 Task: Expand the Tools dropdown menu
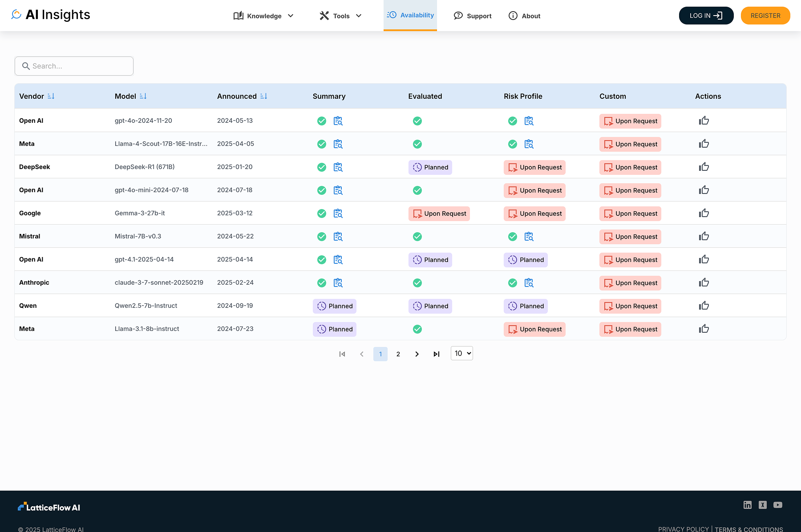pos(340,16)
